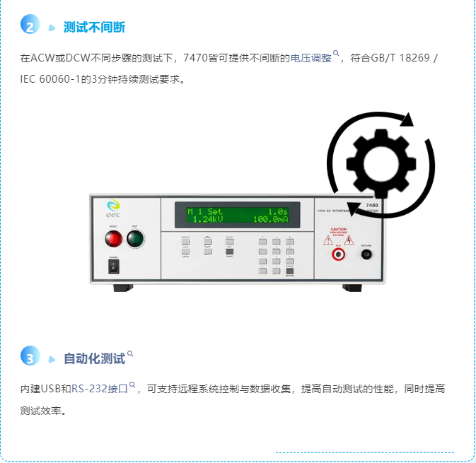
Task: Click the eec logo on the tester
Action: pyautogui.click(x=113, y=209)
